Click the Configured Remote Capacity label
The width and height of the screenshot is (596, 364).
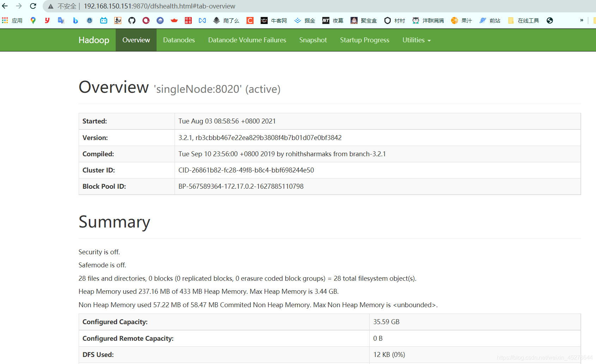point(128,338)
